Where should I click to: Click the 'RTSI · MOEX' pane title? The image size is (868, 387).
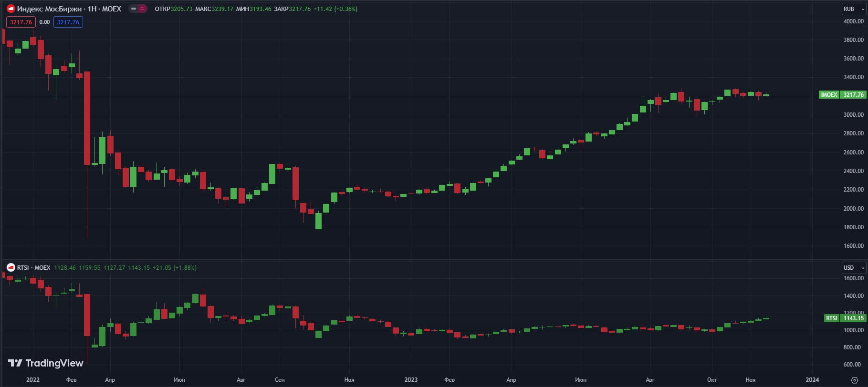33,267
